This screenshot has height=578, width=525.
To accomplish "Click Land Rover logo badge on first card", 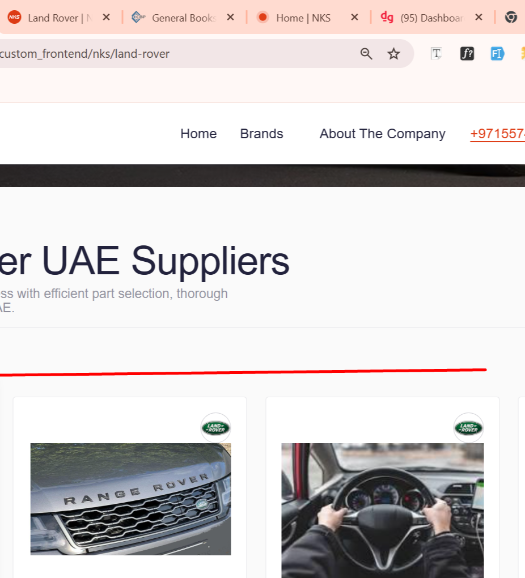I will (216, 428).
